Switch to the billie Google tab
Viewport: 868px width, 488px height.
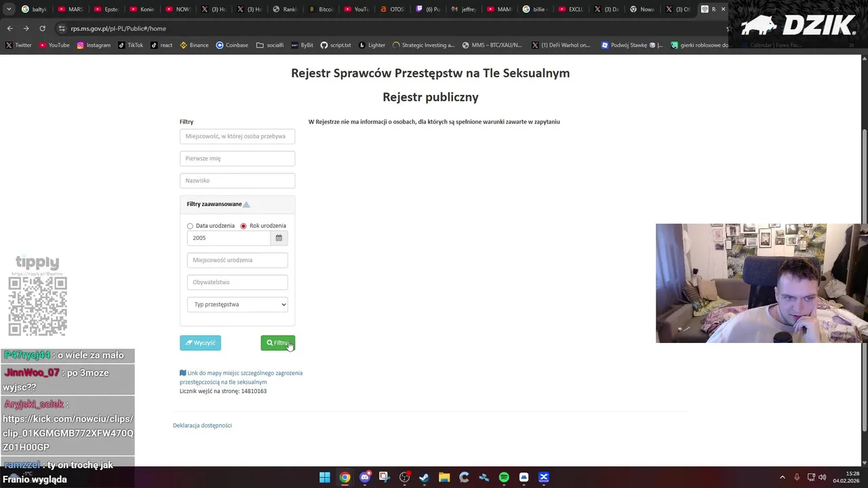(536, 9)
